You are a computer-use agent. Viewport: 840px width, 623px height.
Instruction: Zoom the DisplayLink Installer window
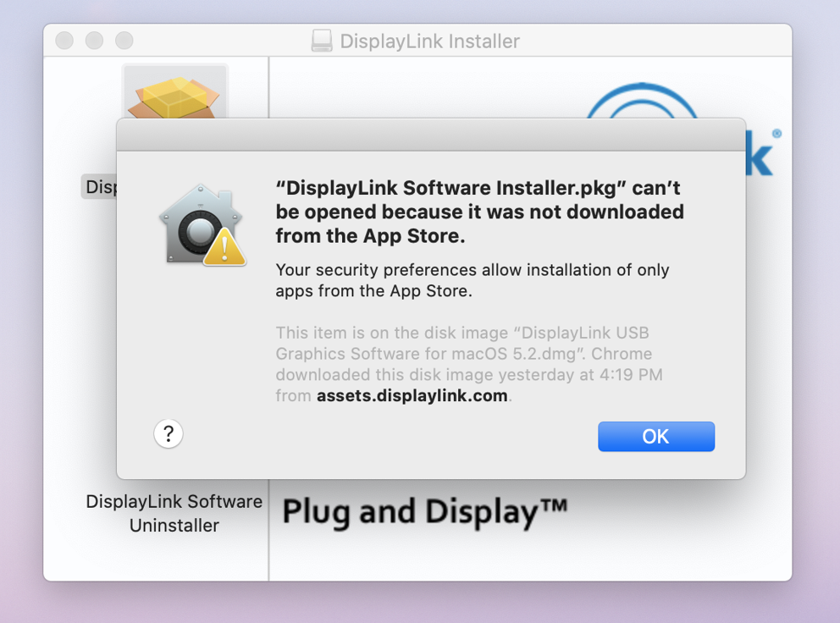pos(124,41)
